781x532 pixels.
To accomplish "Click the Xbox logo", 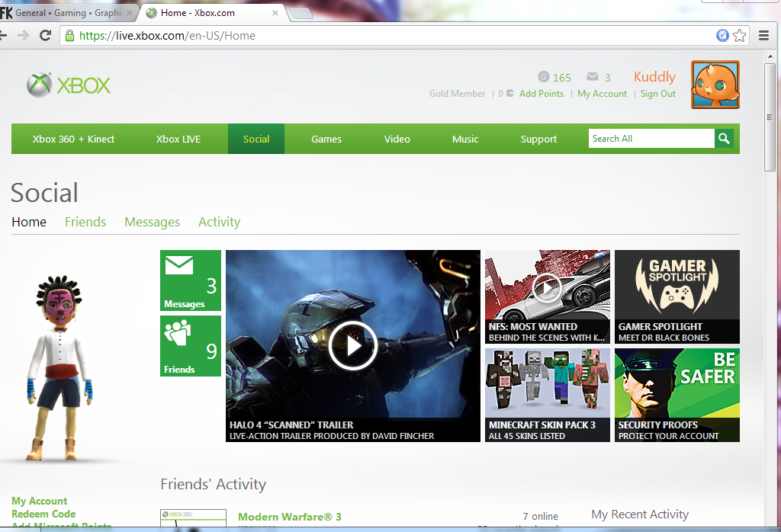I will point(69,85).
